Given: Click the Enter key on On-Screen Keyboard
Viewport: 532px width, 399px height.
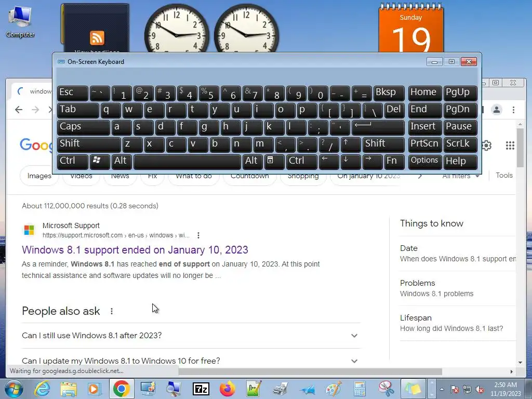Looking at the screenshot, I should [378, 127].
